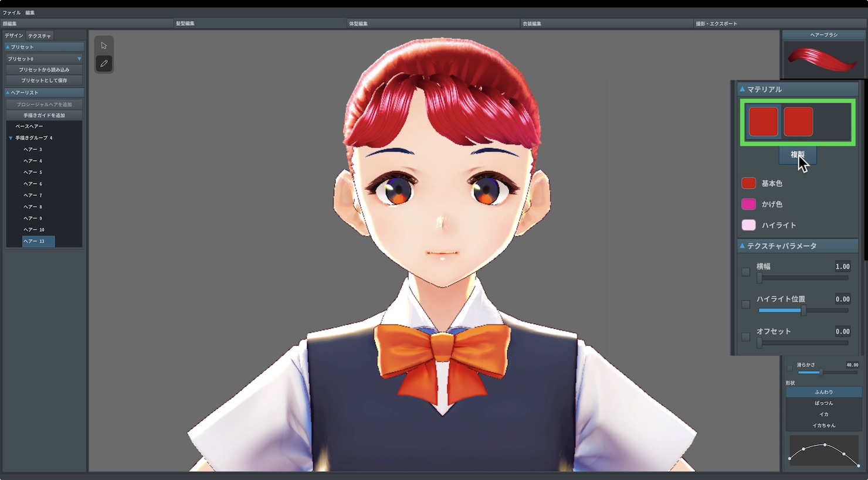Edit the ハイライト位置 value field

tap(842, 299)
